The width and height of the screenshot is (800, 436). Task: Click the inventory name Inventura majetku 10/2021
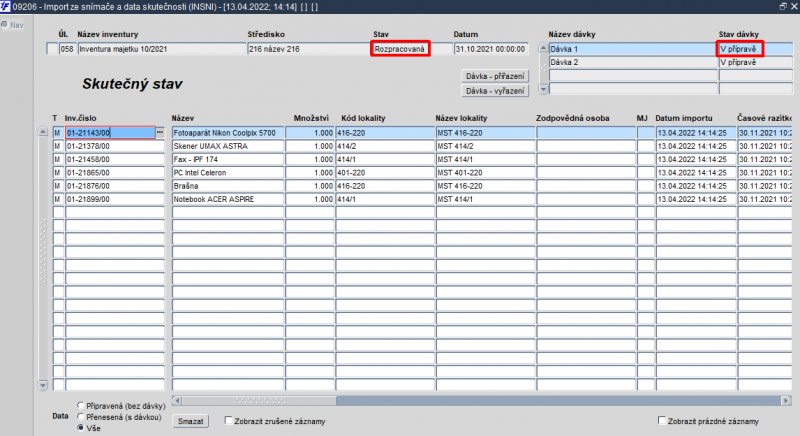[x=162, y=49]
